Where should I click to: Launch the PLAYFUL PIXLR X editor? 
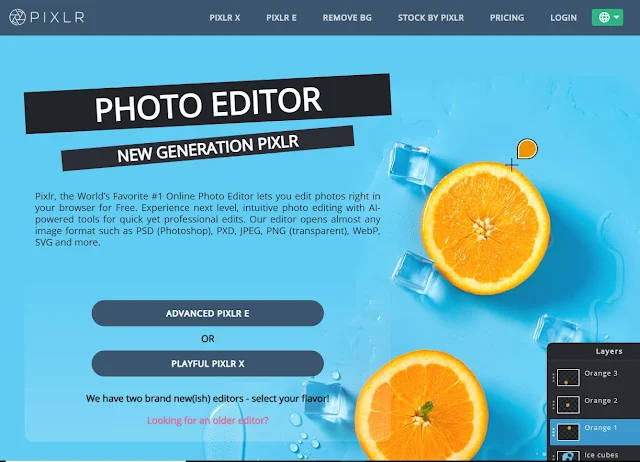pos(208,363)
